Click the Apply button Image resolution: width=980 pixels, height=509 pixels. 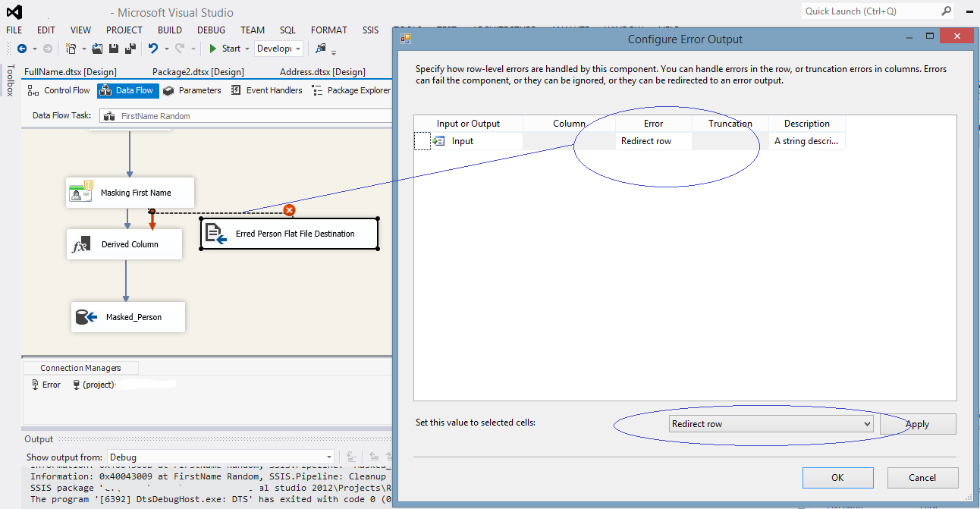918,424
